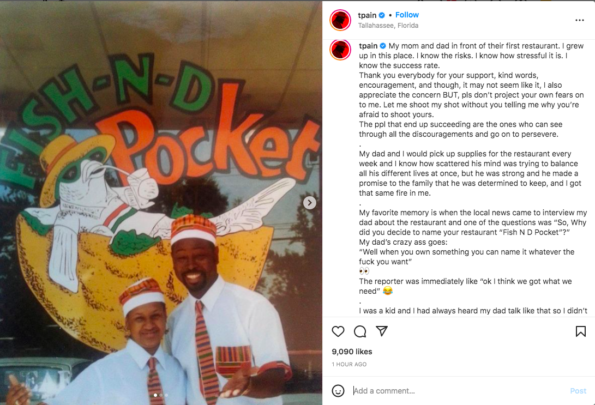Click the tpain avatar beside the caption
Viewport: 595px width, 405px height.
pos(340,50)
